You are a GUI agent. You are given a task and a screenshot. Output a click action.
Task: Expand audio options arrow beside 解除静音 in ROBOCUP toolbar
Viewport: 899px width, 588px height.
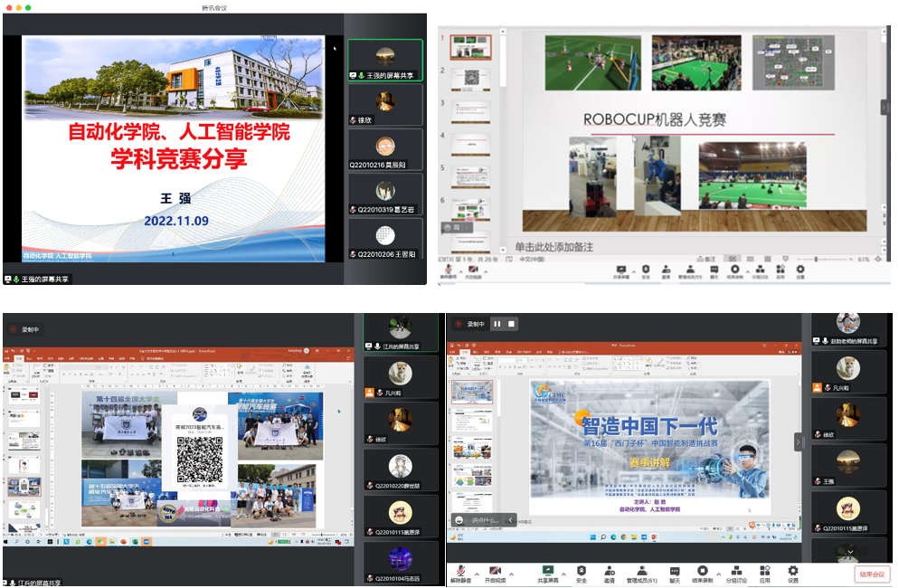pos(460,271)
